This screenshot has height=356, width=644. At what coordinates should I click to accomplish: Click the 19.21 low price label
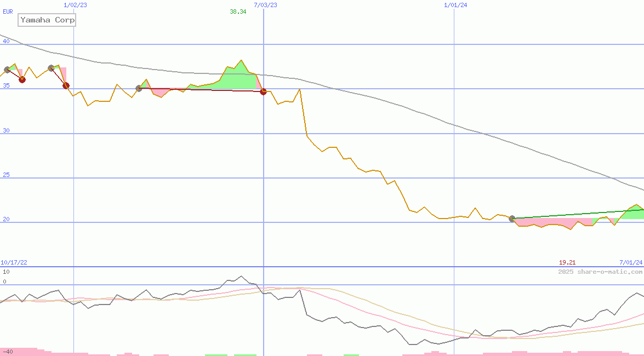pyautogui.click(x=567, y=263)
